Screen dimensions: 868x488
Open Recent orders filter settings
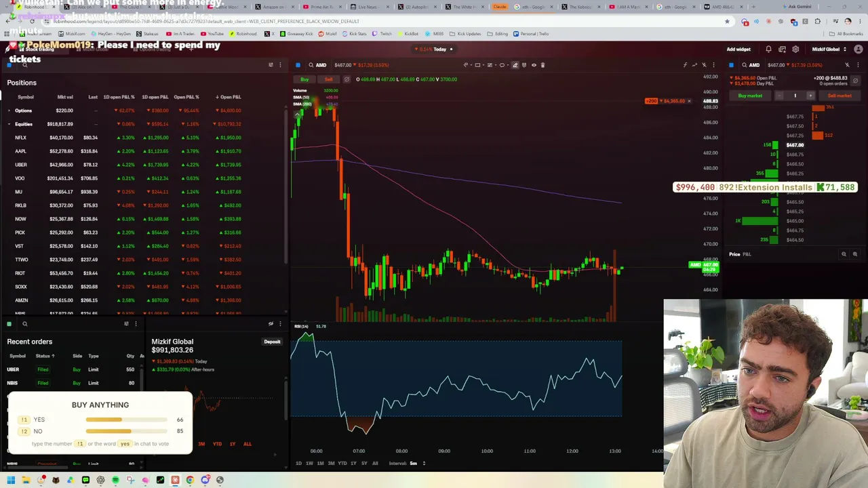(x=126, y=324)
